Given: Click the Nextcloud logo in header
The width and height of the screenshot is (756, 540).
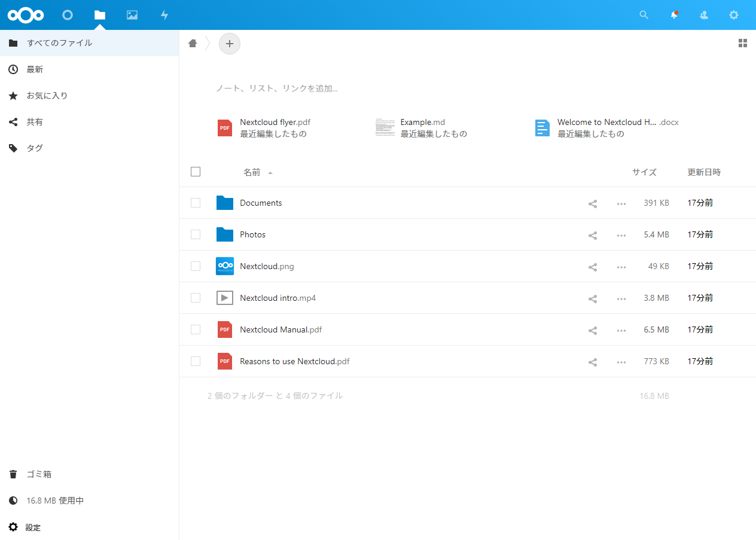Looking at the screenshot, I should 26,15.
